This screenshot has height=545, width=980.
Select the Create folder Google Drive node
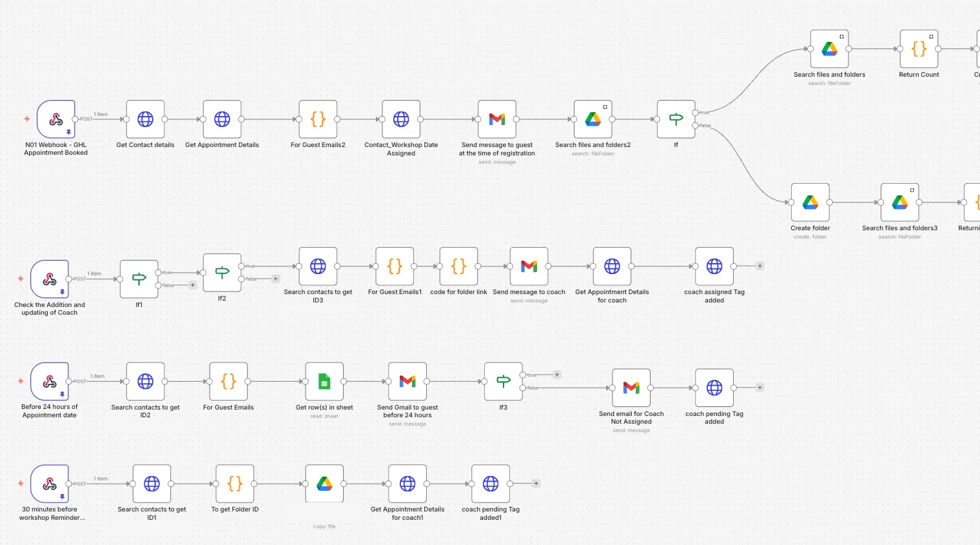[x=810, y=202]
